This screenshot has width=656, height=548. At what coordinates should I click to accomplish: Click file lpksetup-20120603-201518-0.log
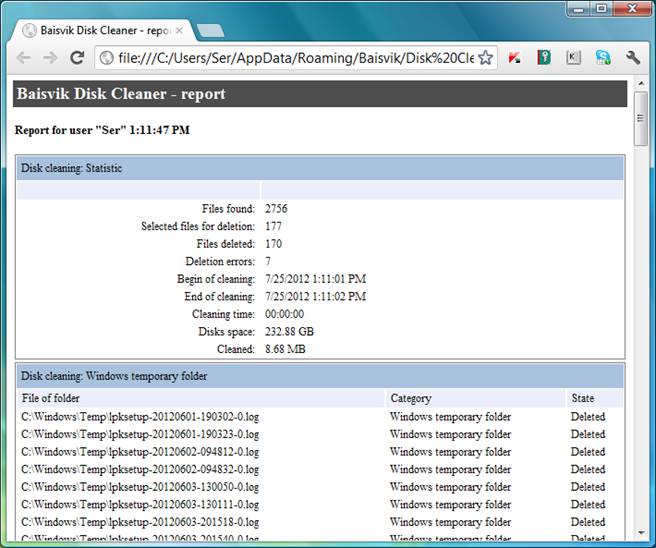(140, 522)
